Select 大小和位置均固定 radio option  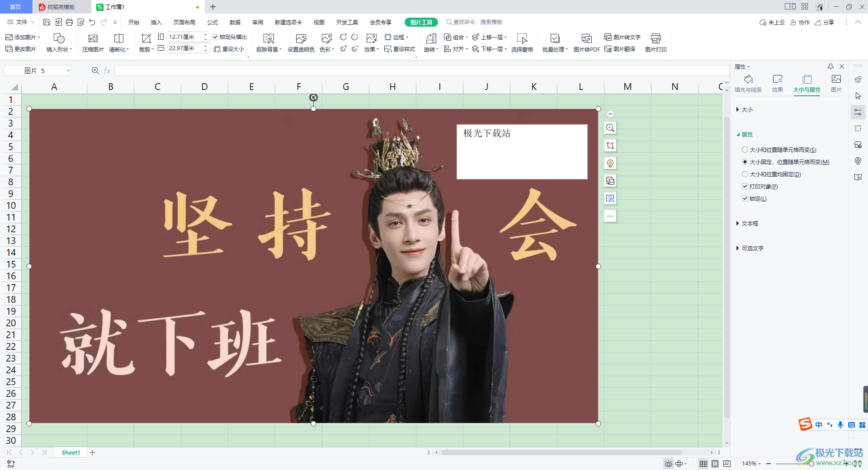745,174
